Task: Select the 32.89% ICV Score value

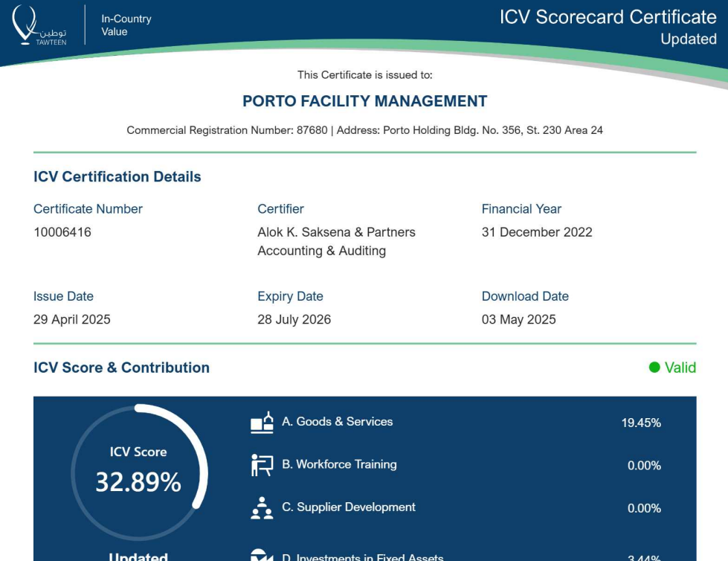Action: (138, 483)
